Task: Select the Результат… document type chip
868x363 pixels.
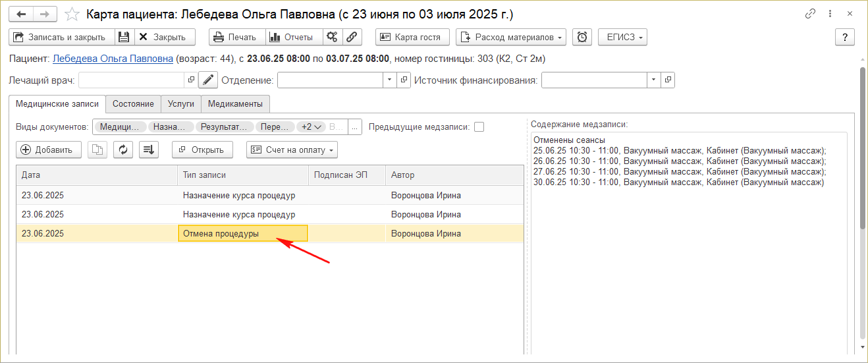Action: tap(225, 126)
